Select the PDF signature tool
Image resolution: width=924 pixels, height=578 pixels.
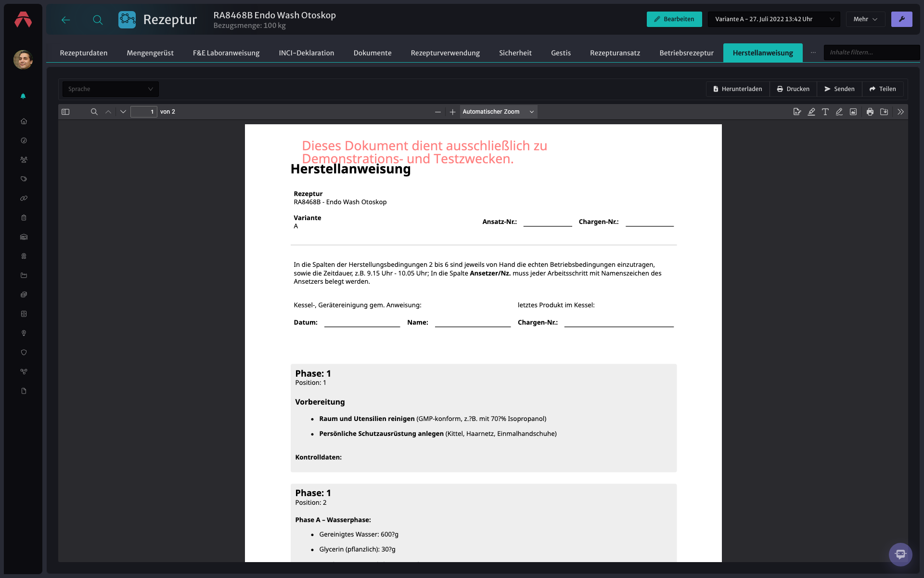pyautogui.click(x=797, y=112)
